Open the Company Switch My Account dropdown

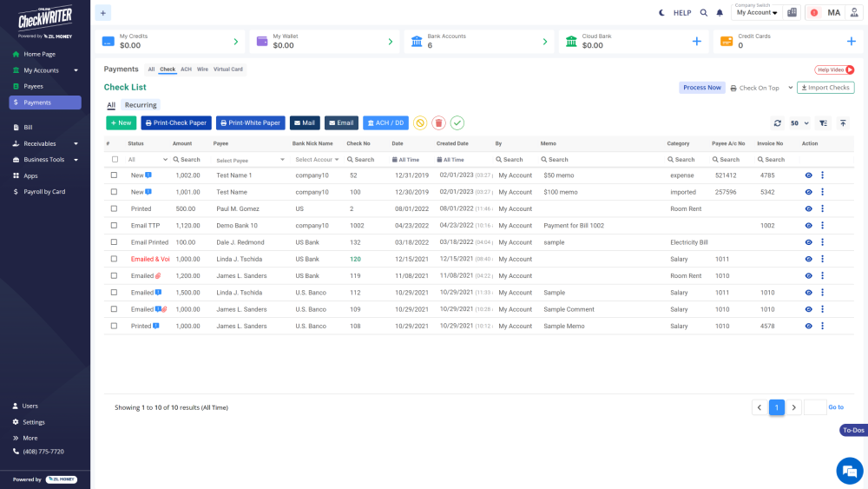pyautogui.click(x=756, y=13)
